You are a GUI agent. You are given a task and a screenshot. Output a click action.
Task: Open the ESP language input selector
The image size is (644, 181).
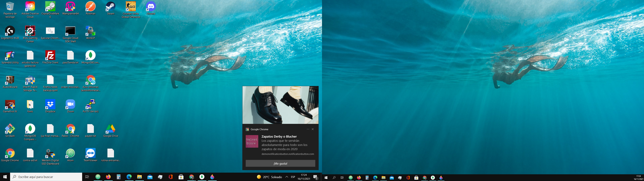(293, 177)
